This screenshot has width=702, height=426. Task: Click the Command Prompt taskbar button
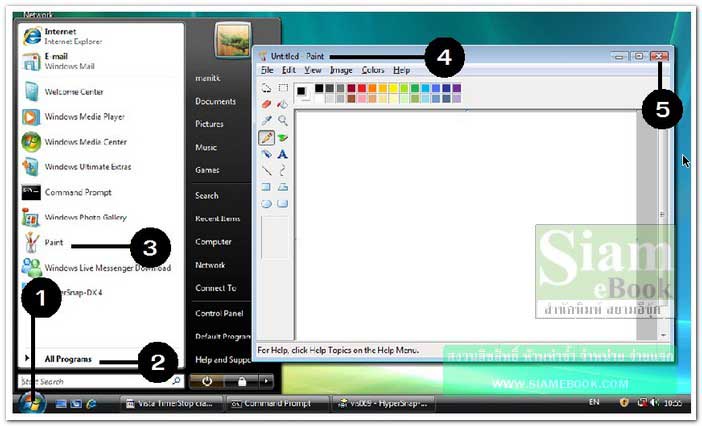[278, 404]
